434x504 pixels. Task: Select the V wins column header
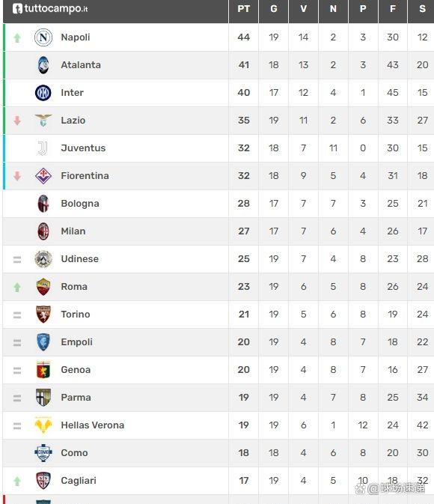pos(303,9)
